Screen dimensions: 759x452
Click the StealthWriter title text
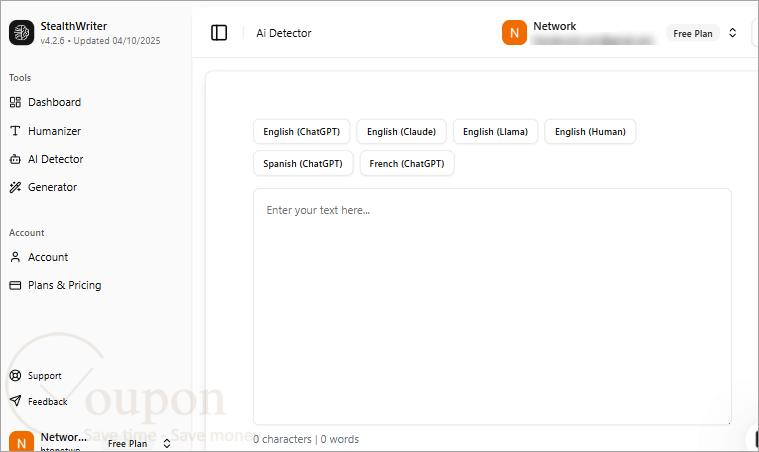point(74,26)
